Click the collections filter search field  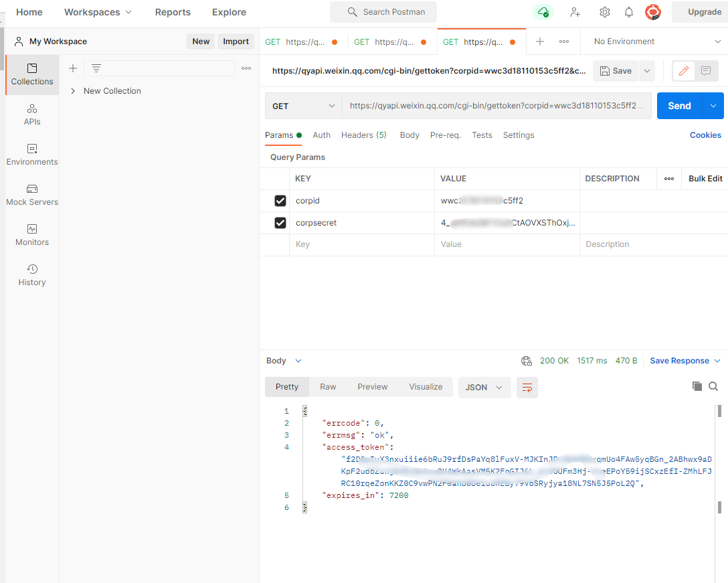(x=160, y=68)
